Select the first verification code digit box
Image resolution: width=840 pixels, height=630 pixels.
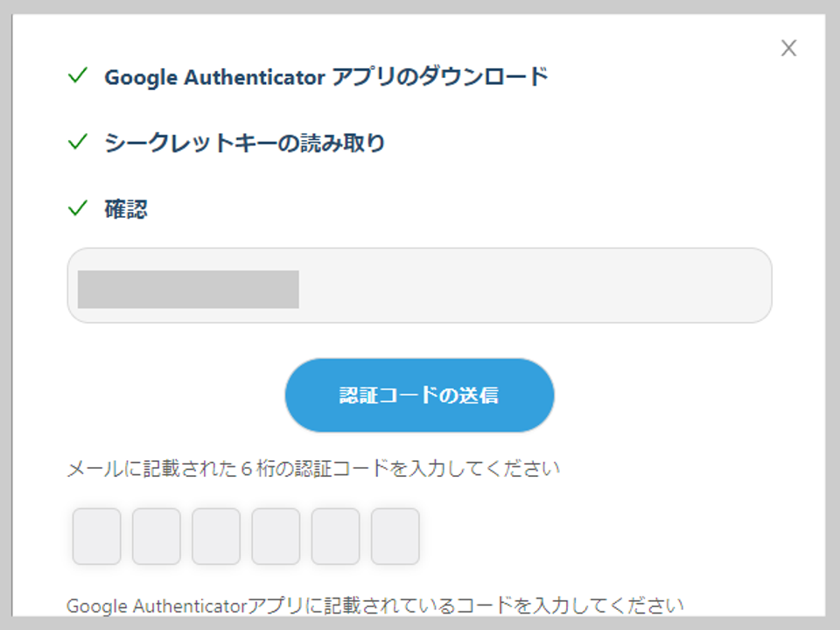[96, 536]
